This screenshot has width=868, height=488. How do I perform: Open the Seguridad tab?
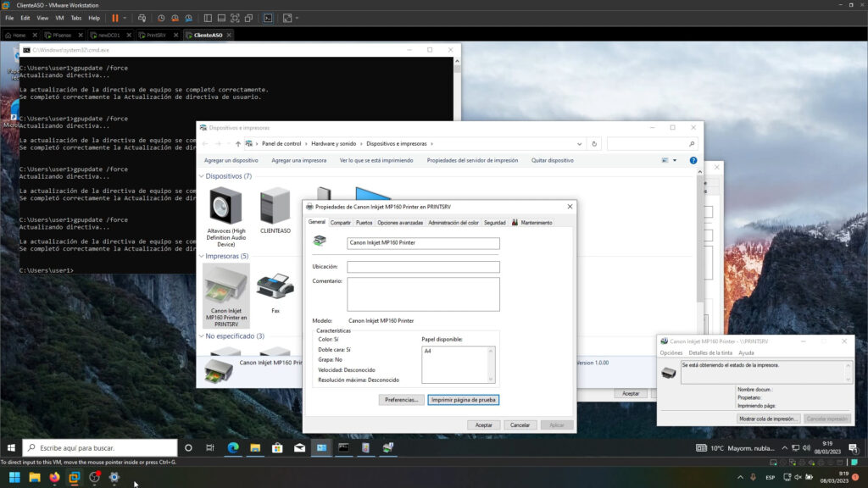(494, 223)
